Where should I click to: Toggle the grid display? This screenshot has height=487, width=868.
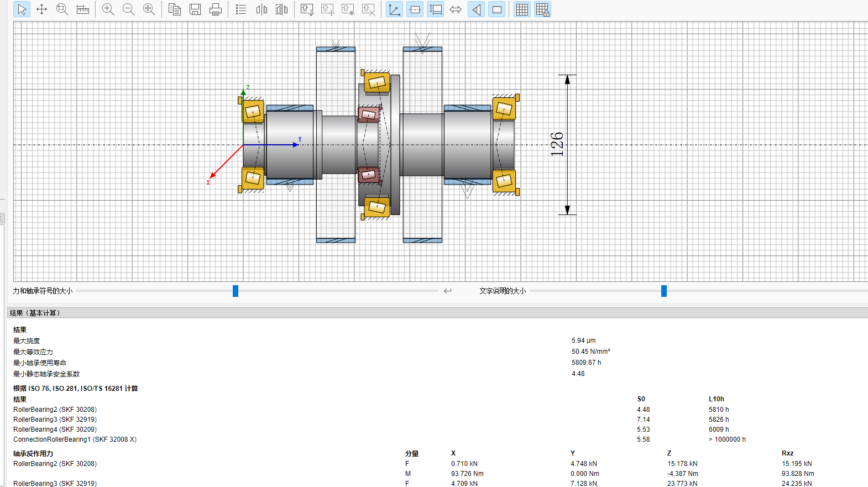pos(522,9)
